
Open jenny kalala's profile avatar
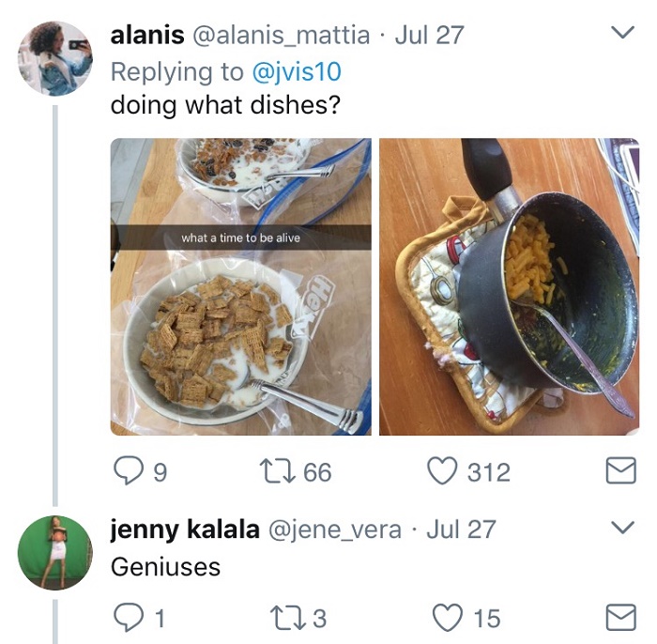coord(55,552)
